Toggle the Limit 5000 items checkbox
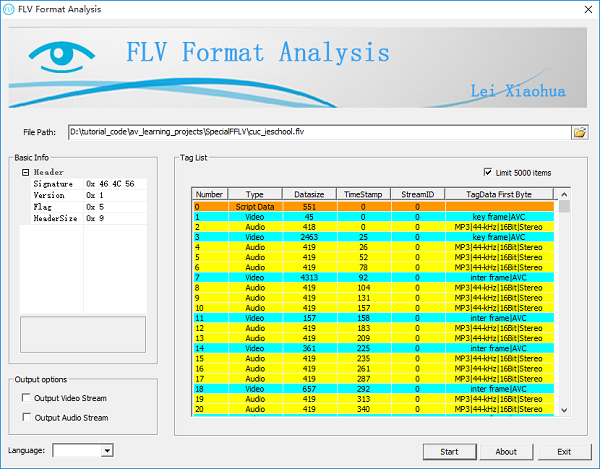Image resolution: width=600 pixels, height=469 pixels. click(488, 172)
